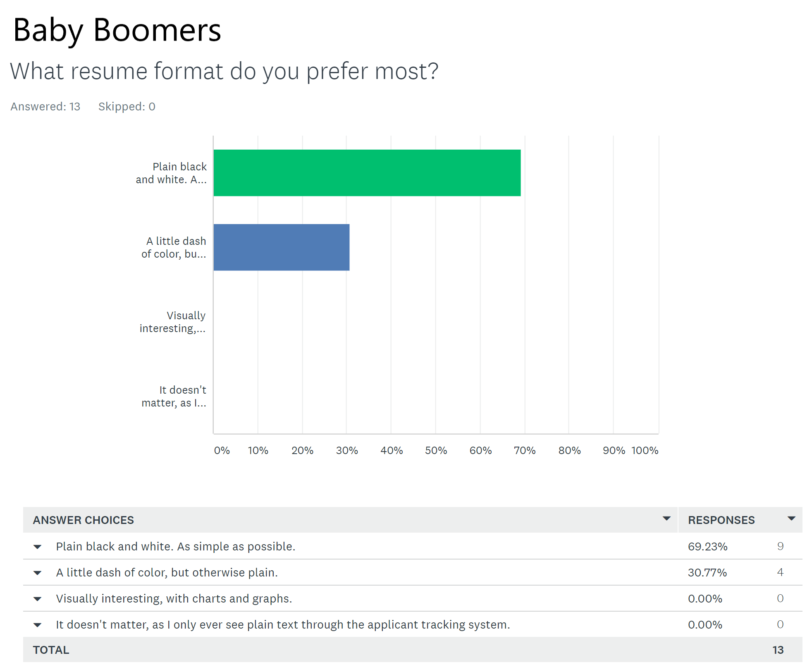
Task: Expand the Plain black and white row caret
Action: point(38,547)
